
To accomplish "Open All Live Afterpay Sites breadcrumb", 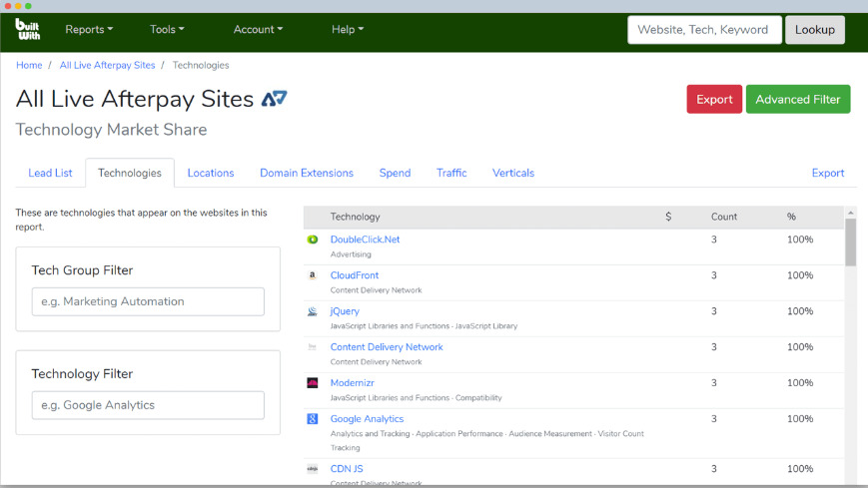I will (x=108, y=65).
